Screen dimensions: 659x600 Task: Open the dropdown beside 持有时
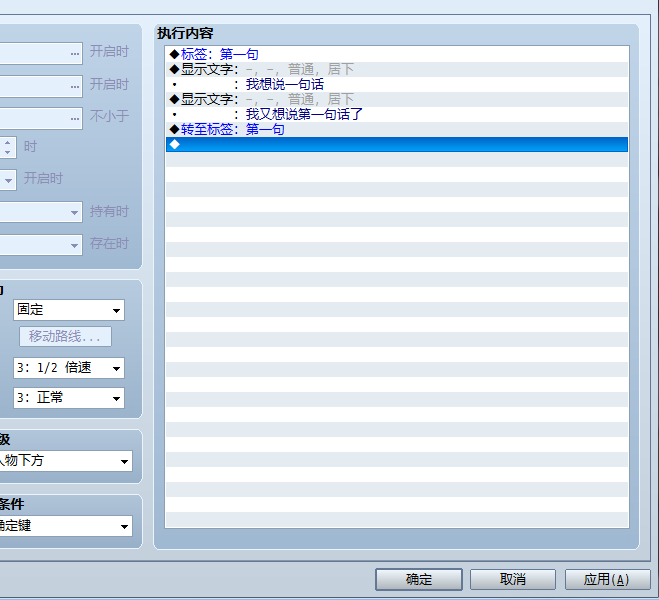pyautogui.click(x=41, y=212)
